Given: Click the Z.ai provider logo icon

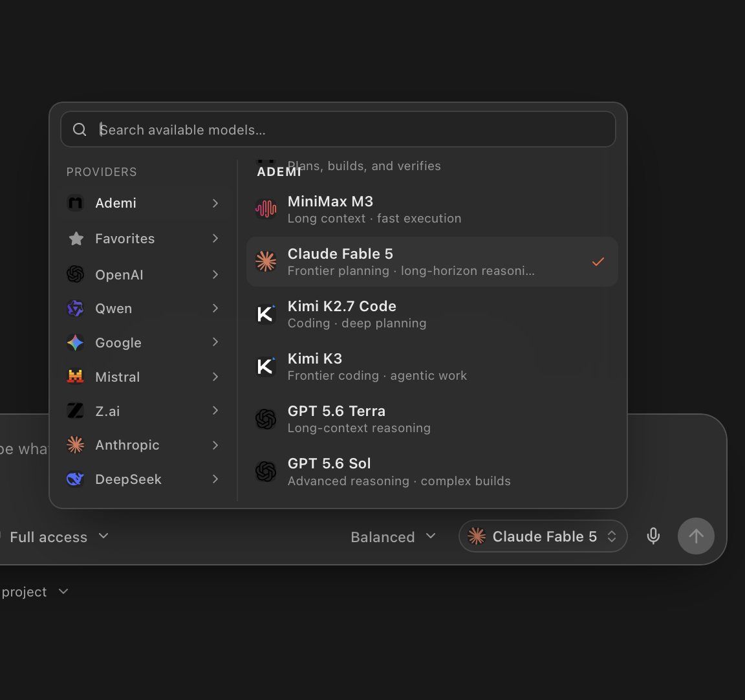Looking at the screenshot, I should (x=76, y=411).
